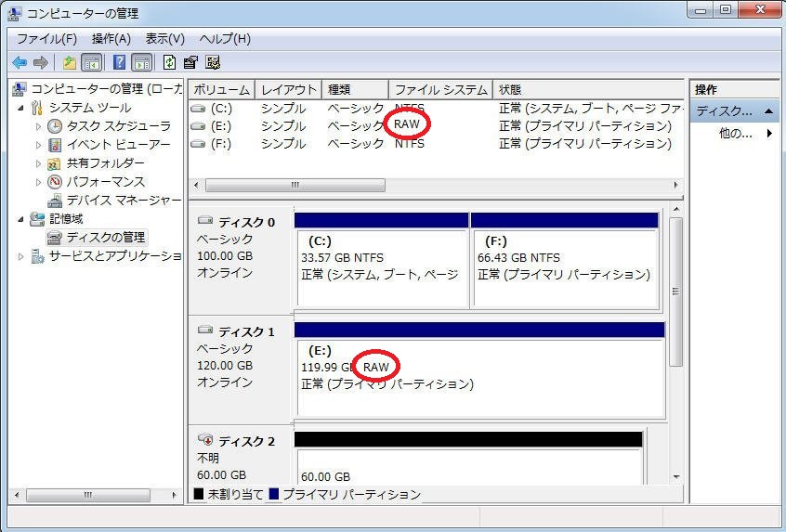This screenshot has width=786, height=532.
Task: Expand the パフォーマンス node
Action: [38, 182]
